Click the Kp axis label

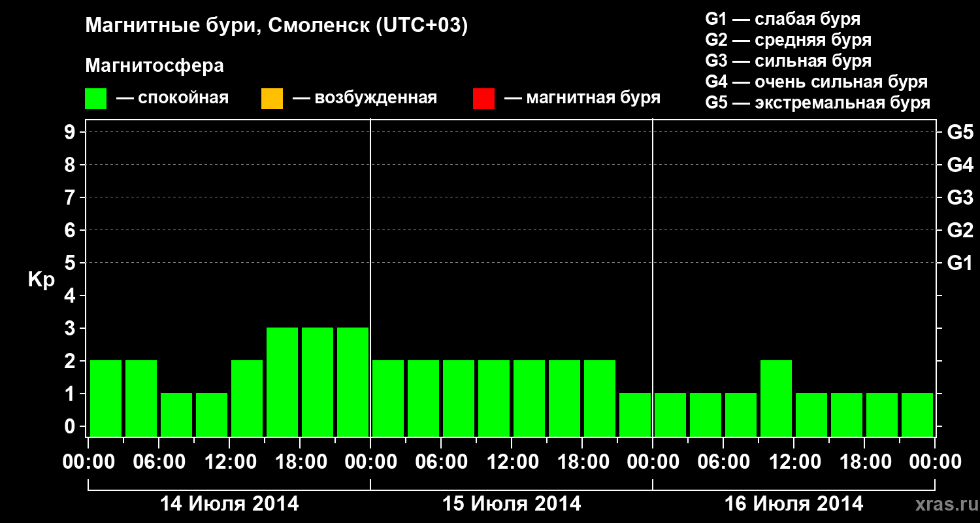click(x=41, y=280)
